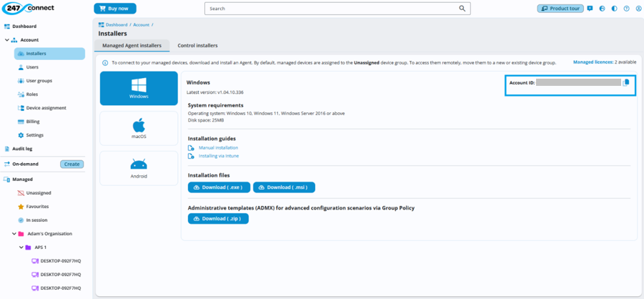Open the feedback speech-bubble icon

(x=590, y=8)
